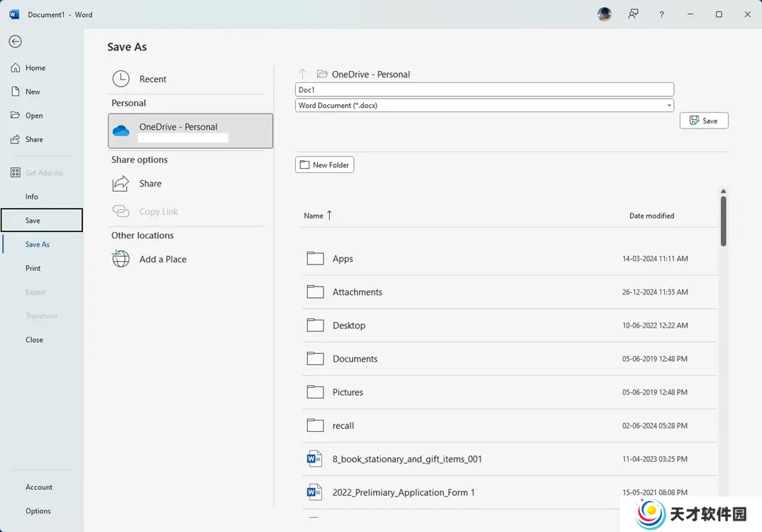This screenshot has width=762, height=532.
Task: Click the Save button beside the file type
Action: click(704, 121)
